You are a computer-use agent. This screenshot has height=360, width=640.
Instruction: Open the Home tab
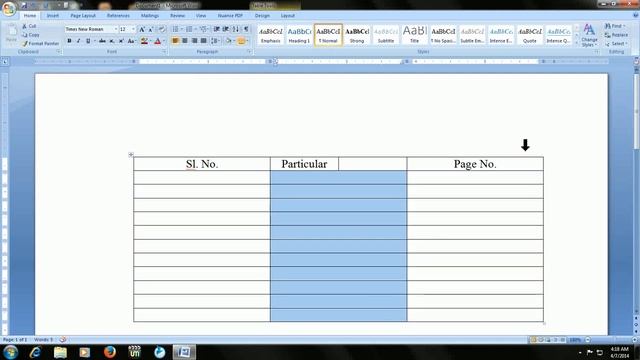(30, 16)
